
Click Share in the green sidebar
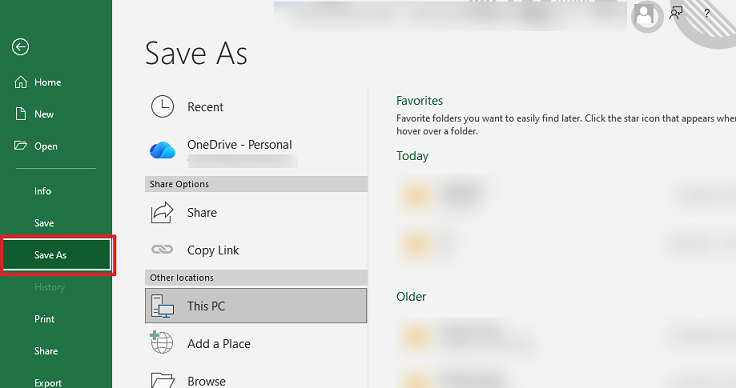[x=56, y=351]
